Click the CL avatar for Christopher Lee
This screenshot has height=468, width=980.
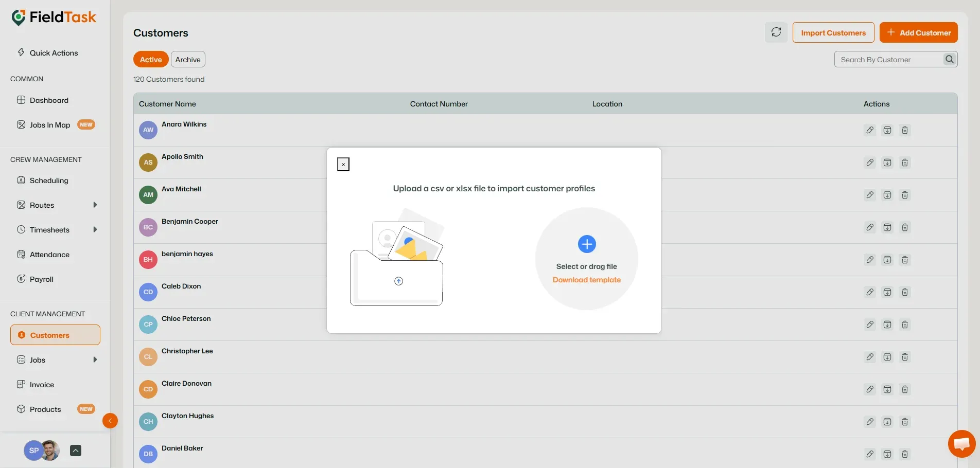tap(148, 357)
